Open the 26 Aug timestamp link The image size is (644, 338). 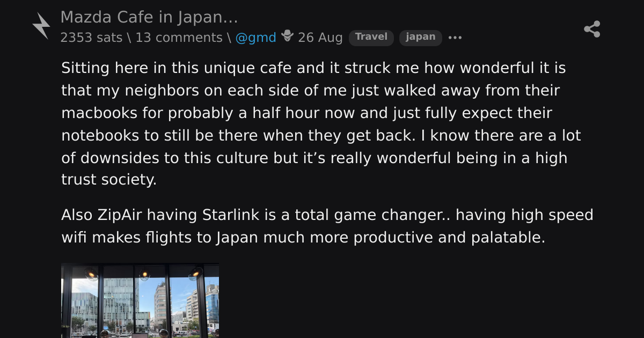(320, 38)
